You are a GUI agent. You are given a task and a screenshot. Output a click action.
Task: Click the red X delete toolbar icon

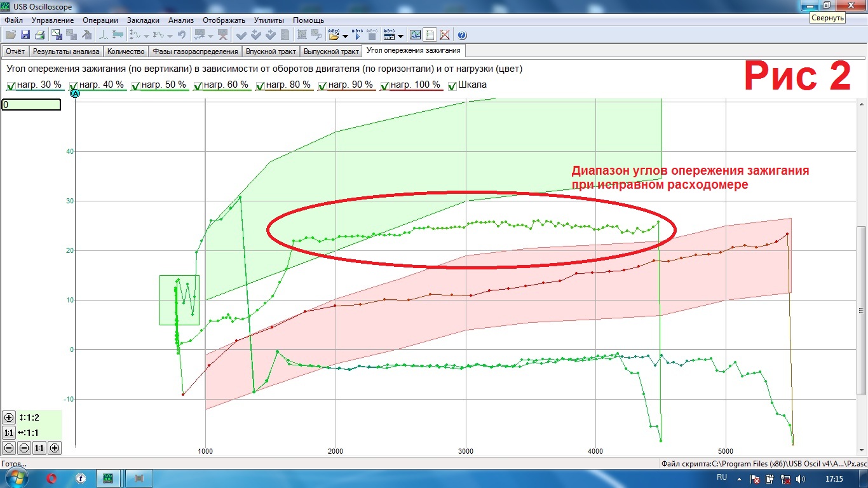(x=223, y=35)
